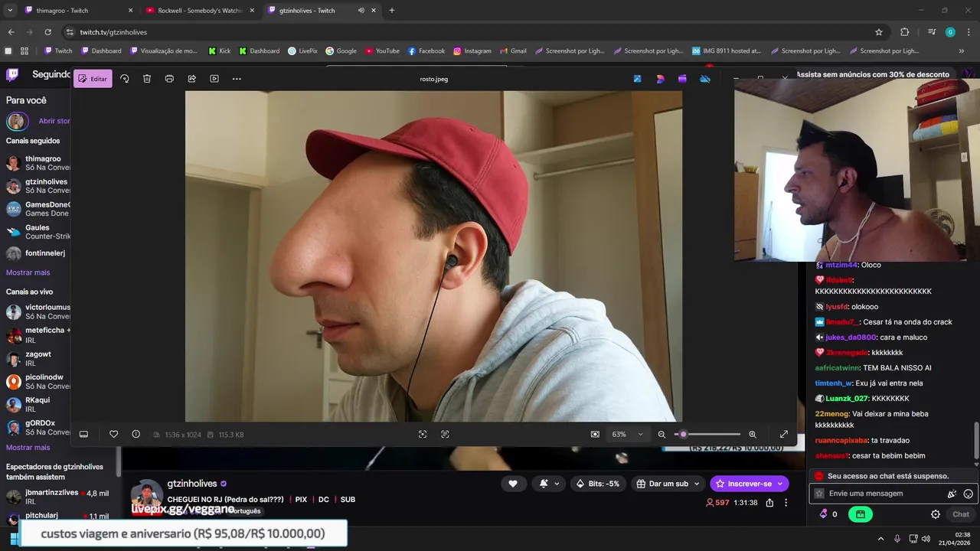This screenshot has height=551, width=980.
Task: Open chat settings gear
Action: click(936, 514)
